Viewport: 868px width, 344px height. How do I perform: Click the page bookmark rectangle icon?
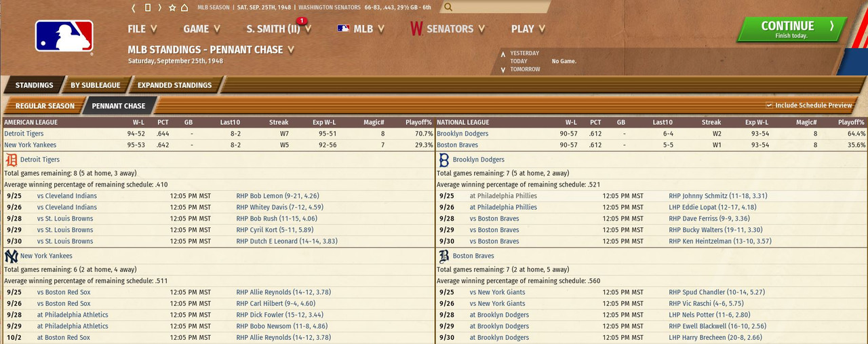[x=147, y=7]
